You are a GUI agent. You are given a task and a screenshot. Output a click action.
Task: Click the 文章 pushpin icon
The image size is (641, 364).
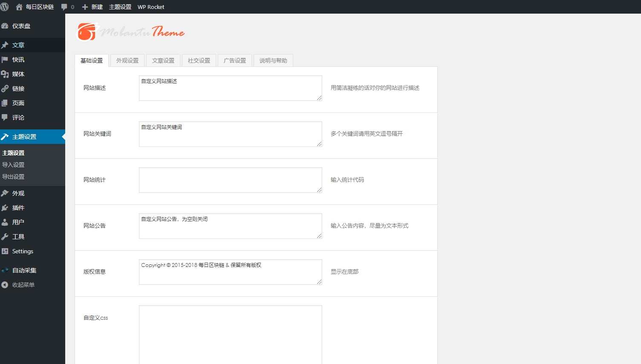[x=5, y=45]
